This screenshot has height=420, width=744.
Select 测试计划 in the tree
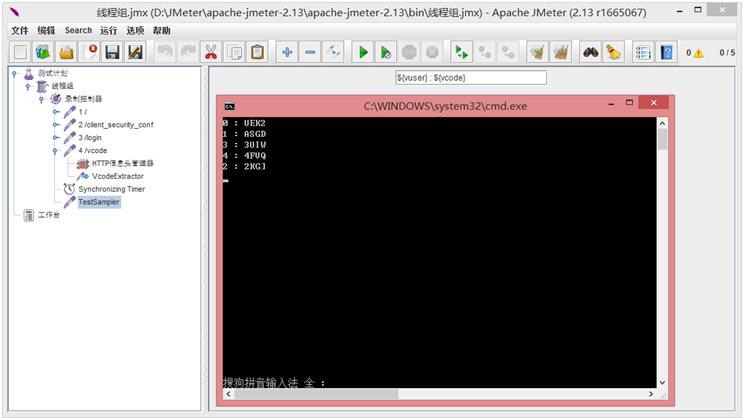click(53, 73)
